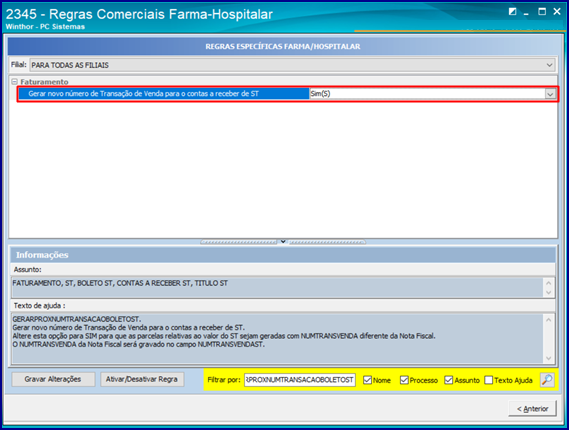
Task: Select the Gerar novo número de Transação rule row
Action: coord(164,94)
